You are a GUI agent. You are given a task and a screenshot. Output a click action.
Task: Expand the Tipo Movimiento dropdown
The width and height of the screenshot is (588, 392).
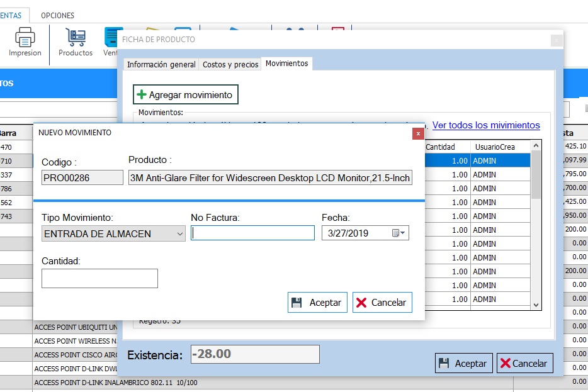180,233
